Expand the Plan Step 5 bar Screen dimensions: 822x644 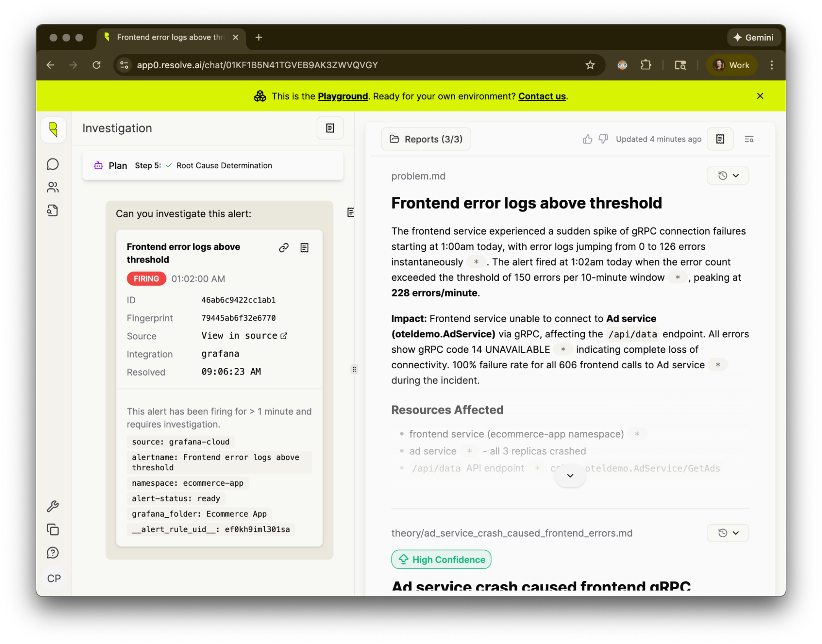click(x=213, y=166)
